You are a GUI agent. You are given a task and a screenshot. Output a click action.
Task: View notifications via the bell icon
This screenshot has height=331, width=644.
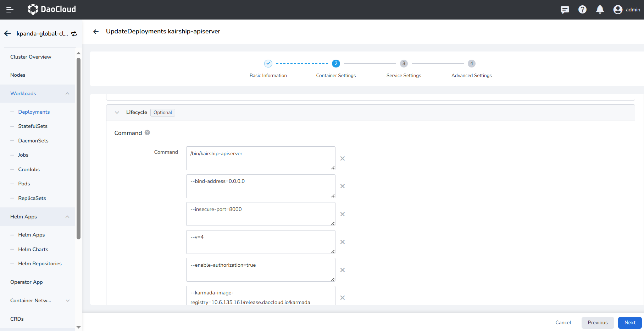(600, 10)
